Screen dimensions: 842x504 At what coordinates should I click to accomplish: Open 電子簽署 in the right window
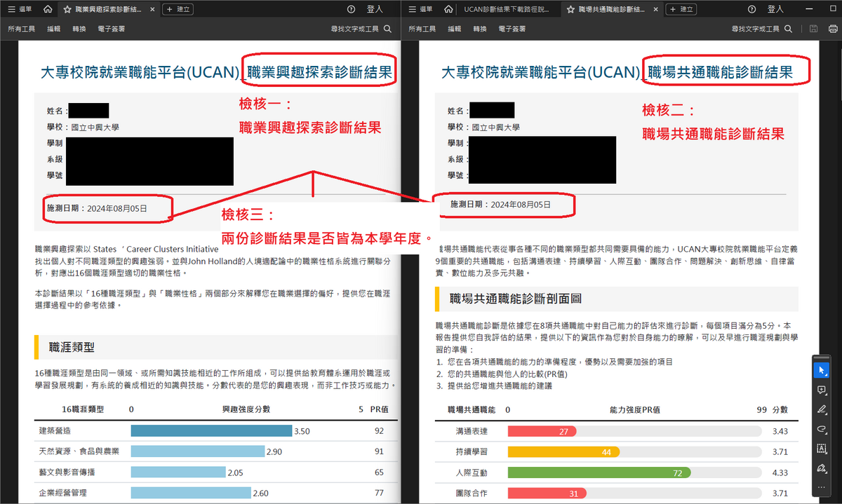click(x=512, y=29)
